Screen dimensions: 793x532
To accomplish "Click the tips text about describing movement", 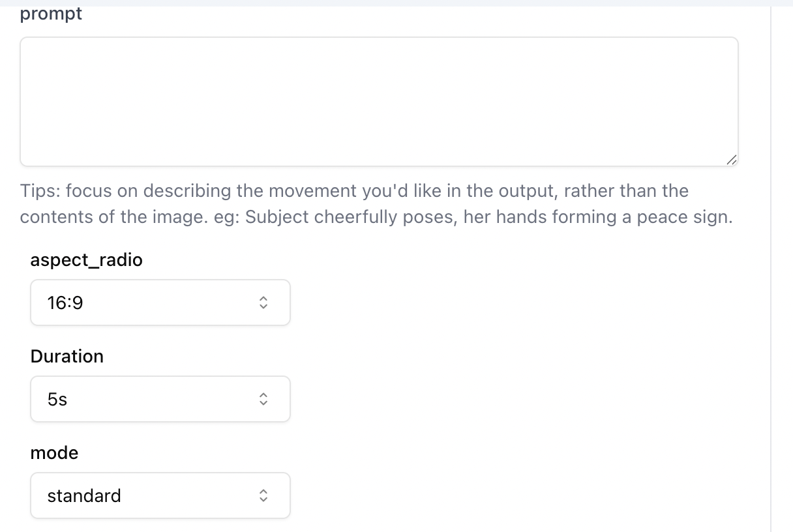I will [x=377, y=203].
